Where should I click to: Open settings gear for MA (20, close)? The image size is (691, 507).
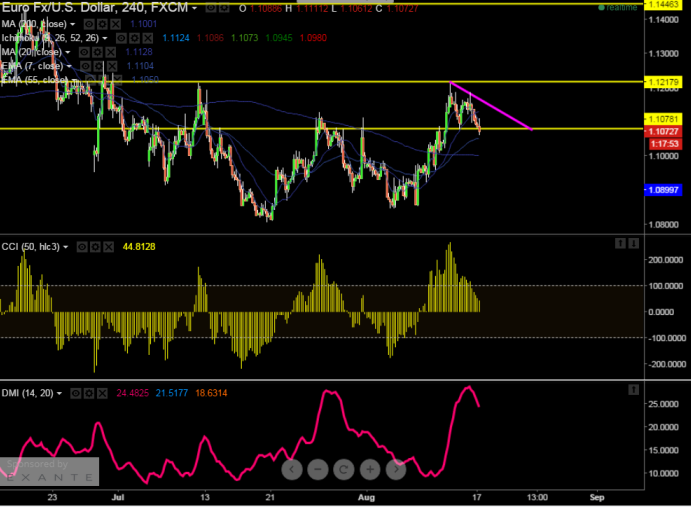pos(97,52)
